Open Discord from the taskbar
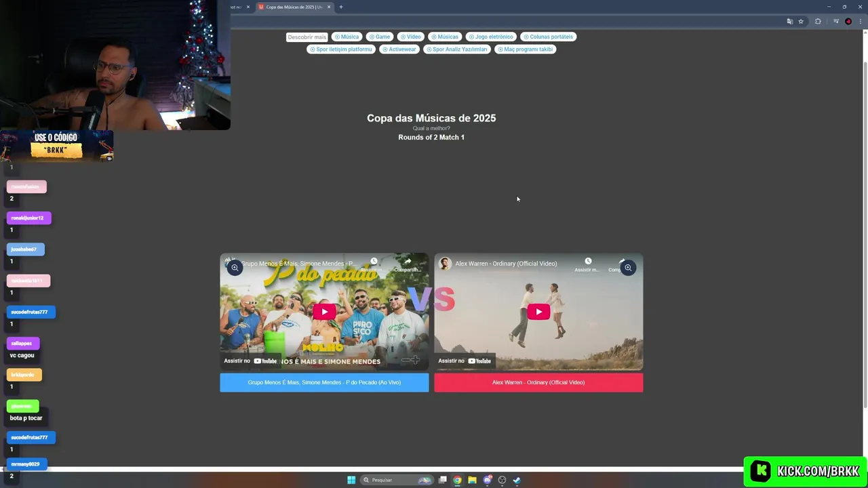868x488 pixels. pyautogui.click(x=488, y=480)
